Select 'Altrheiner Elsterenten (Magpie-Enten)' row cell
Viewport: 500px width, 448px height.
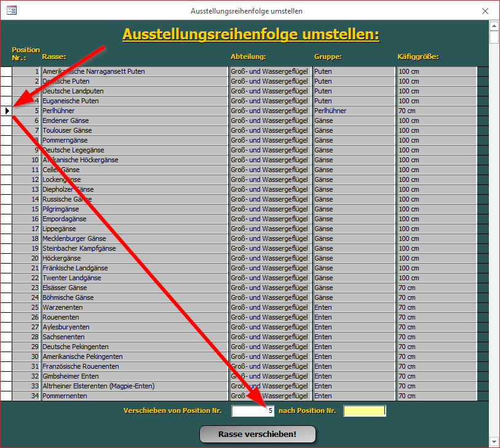[x=133, y=386]
